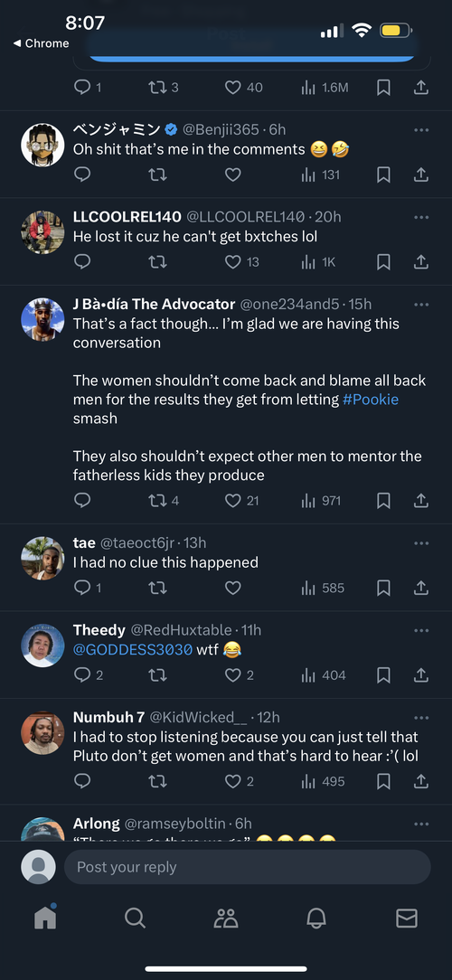Open the Search tab
This screenshot has height=980, width=452.
point(135,918)
